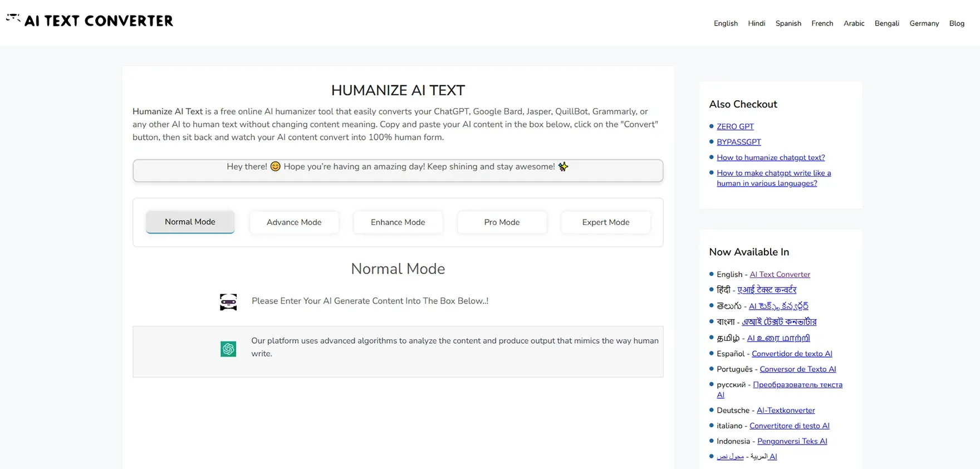
Task: Click the 'Hey there!' greeting banner
Action: coord(398,170)
